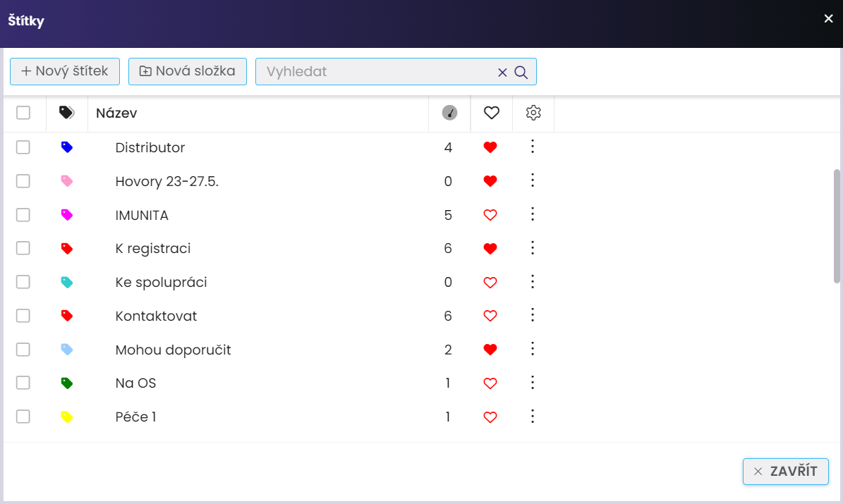Select all tags via header checkbox

(23, 113)
